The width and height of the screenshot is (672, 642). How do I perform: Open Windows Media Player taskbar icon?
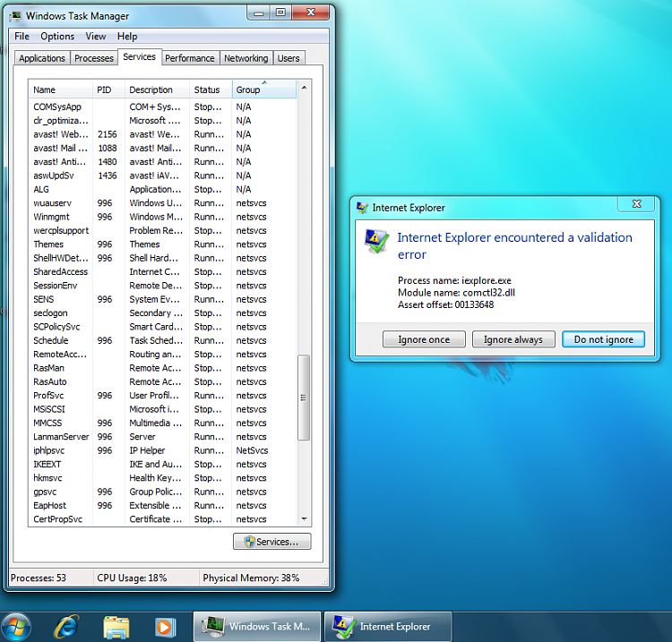point(166,628)
